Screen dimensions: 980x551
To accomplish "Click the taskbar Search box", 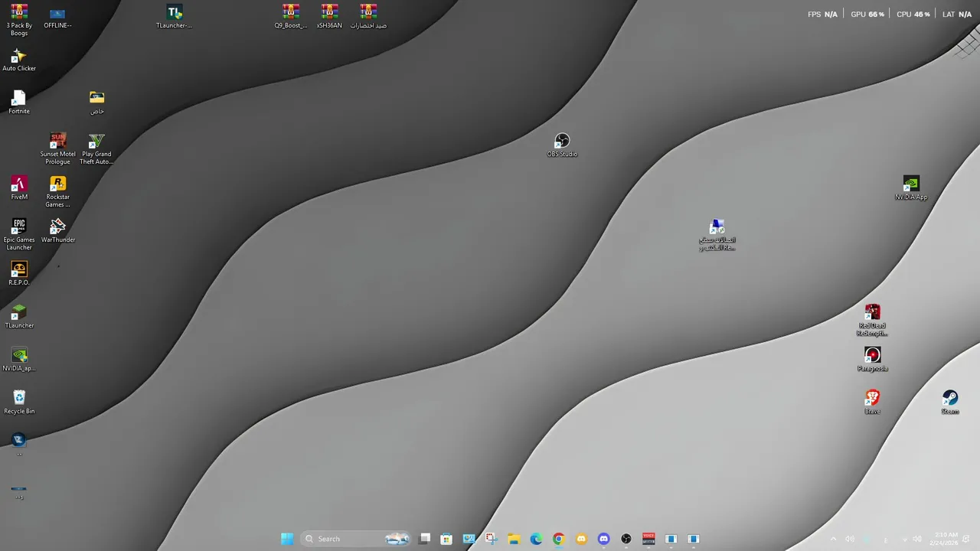I will pos(357,539).
